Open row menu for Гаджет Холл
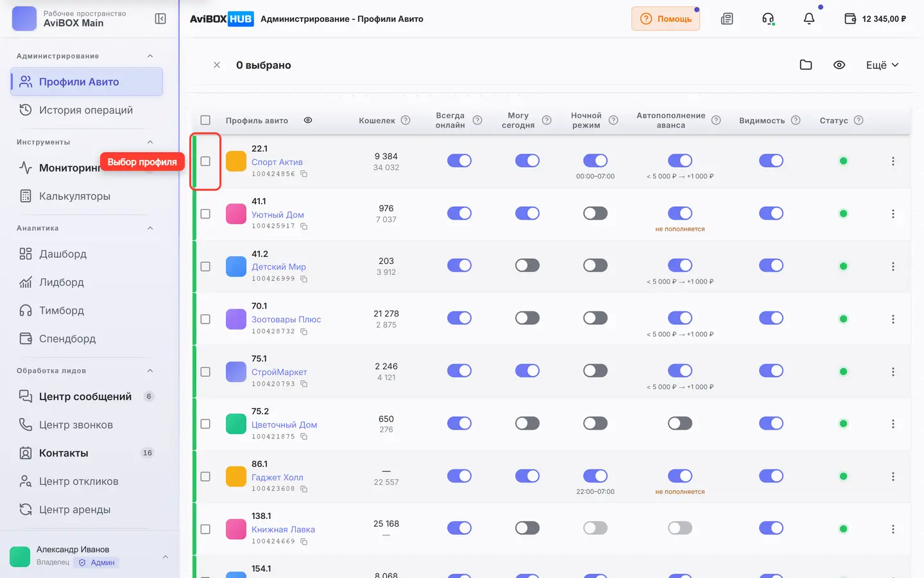 pyautogui.click(x=893, y=477)
